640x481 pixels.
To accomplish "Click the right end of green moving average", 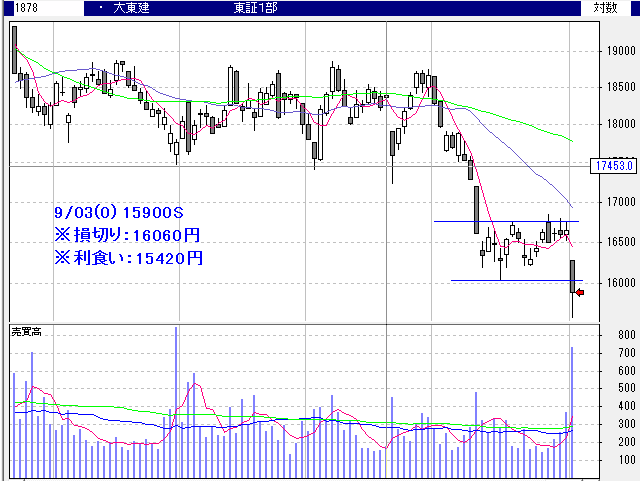I will pos(570,140).
